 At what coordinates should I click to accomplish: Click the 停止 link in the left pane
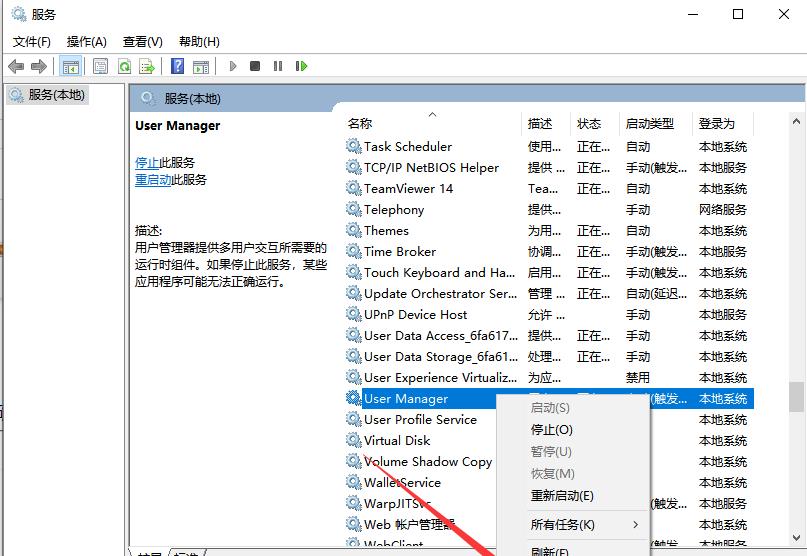[x=146, y=162]
